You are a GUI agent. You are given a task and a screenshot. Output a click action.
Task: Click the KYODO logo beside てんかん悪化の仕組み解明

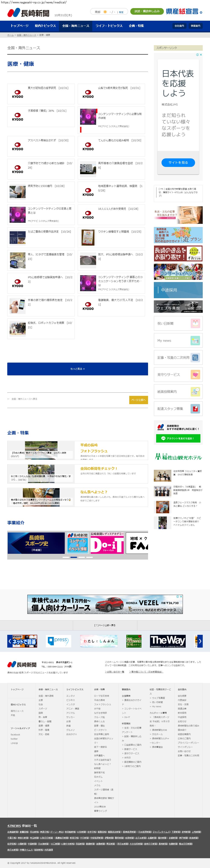coord(88,147)
